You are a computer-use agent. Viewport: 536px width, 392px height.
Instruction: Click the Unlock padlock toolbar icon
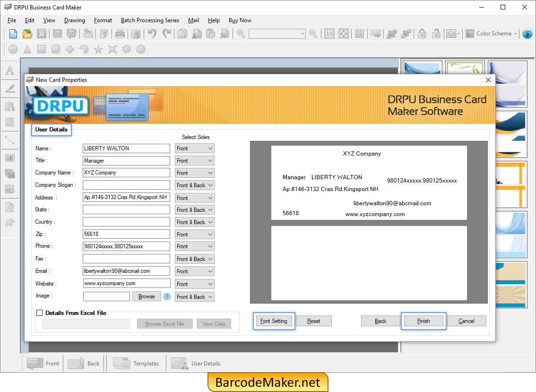[436, 34]
